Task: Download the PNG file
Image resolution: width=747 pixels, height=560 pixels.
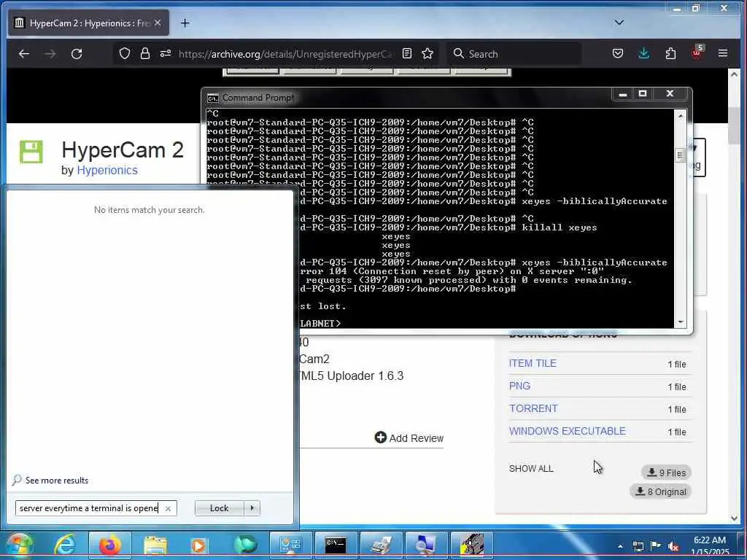Action: 519,386
